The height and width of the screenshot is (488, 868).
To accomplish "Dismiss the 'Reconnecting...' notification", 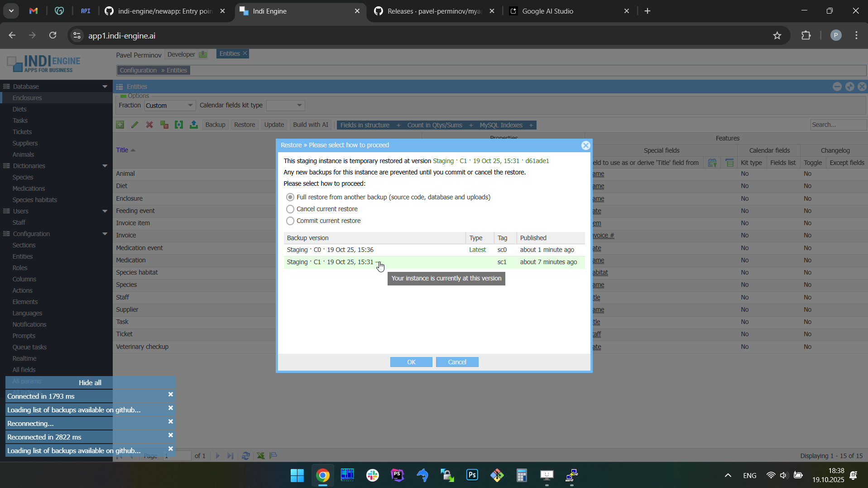I will coord(171,422).
